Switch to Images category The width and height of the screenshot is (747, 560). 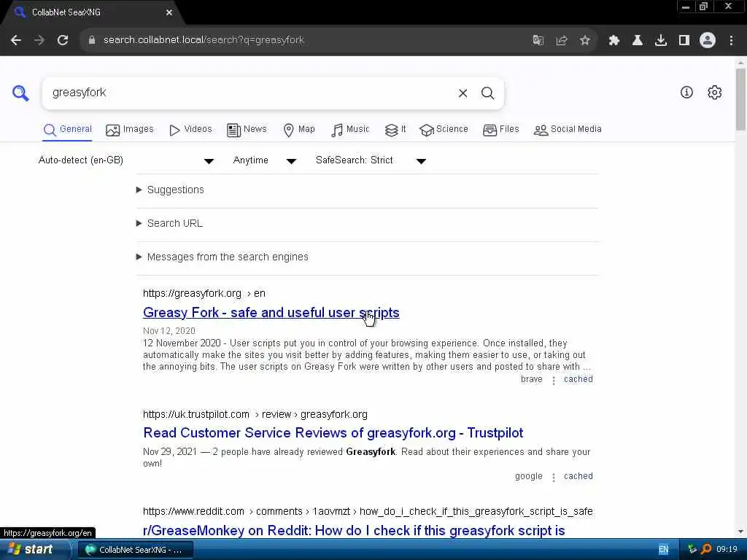click(x=130, y=130)
